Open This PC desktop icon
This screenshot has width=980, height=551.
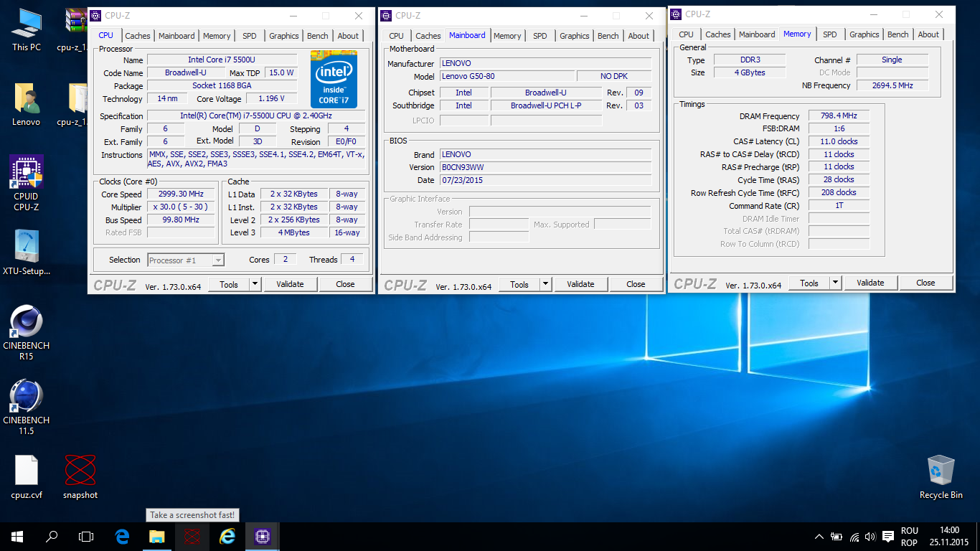[27, 29]
